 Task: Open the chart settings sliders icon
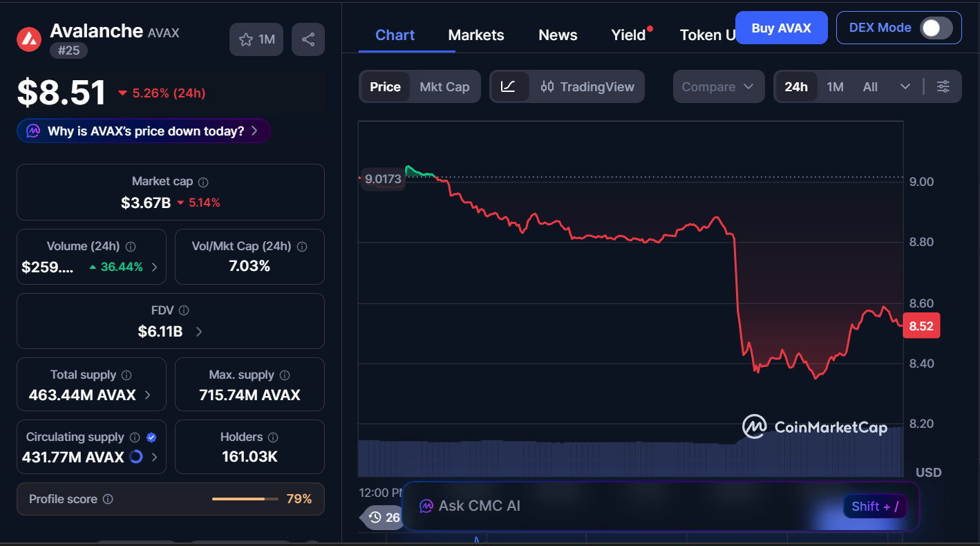click(943, 86)
